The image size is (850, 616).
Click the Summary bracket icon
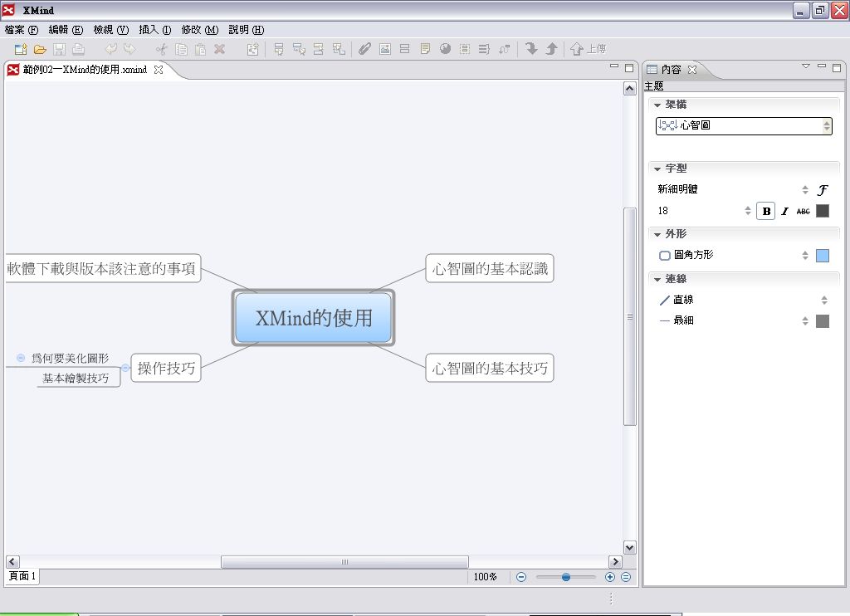pyautogui.click(x=484, y=49)
